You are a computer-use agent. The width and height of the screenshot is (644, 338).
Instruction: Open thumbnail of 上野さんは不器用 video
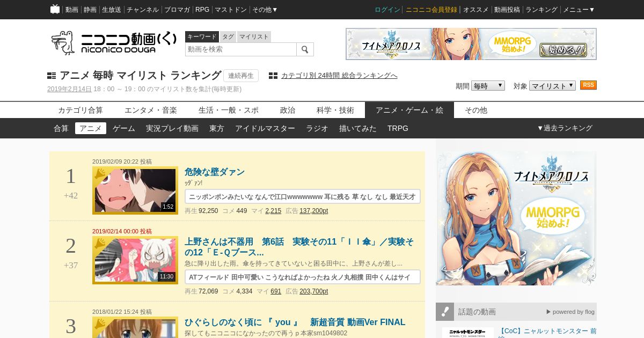(135, 260)
